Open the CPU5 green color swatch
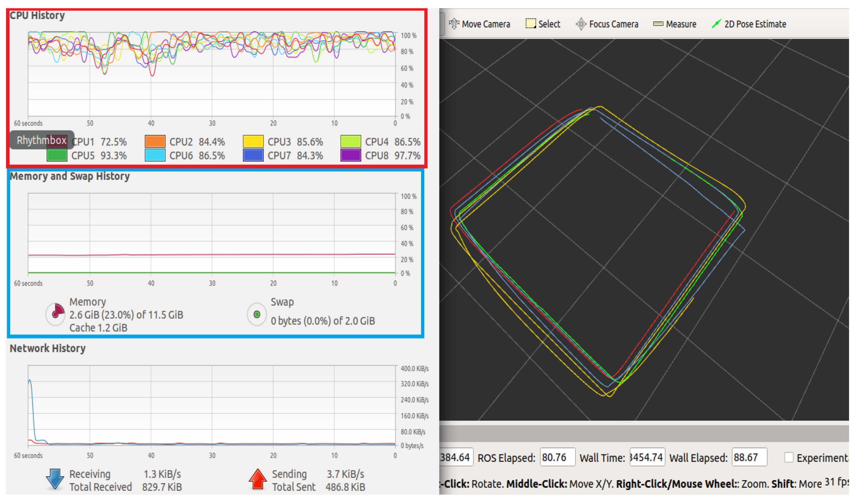857x504 pixels. tap(57, 155)
